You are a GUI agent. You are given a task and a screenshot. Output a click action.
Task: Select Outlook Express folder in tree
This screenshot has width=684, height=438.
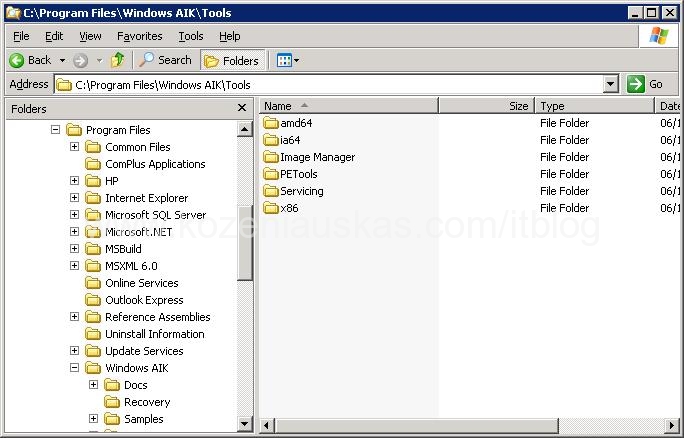tap(144, 300)
